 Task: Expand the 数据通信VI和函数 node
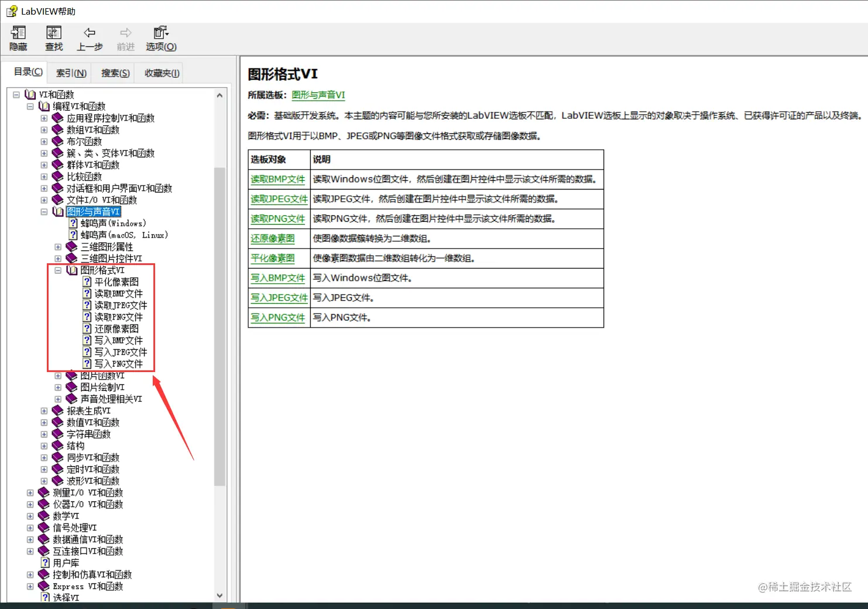[30, 539]
